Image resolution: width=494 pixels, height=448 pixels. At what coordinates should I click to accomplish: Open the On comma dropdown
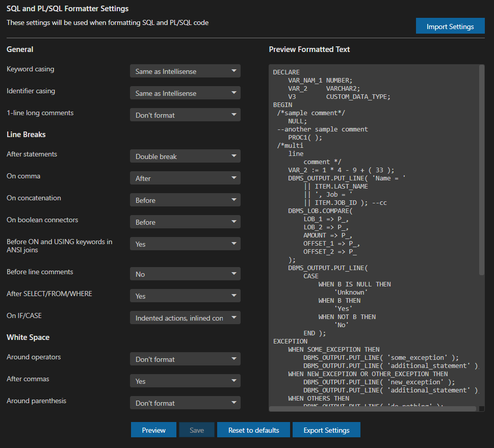point(185,178)
